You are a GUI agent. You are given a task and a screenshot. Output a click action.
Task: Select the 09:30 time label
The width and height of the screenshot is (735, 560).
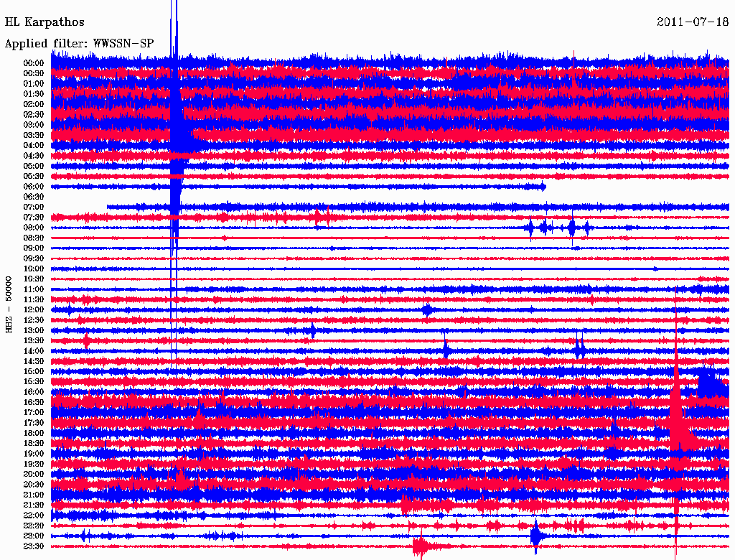pyautogui.click(x=34, y=258)
